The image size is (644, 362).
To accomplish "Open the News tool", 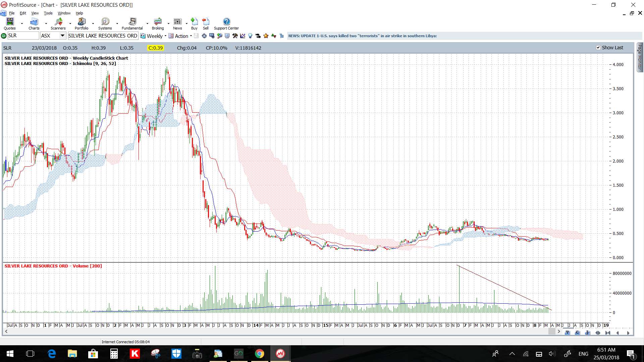I will click(x=177, y=24).
